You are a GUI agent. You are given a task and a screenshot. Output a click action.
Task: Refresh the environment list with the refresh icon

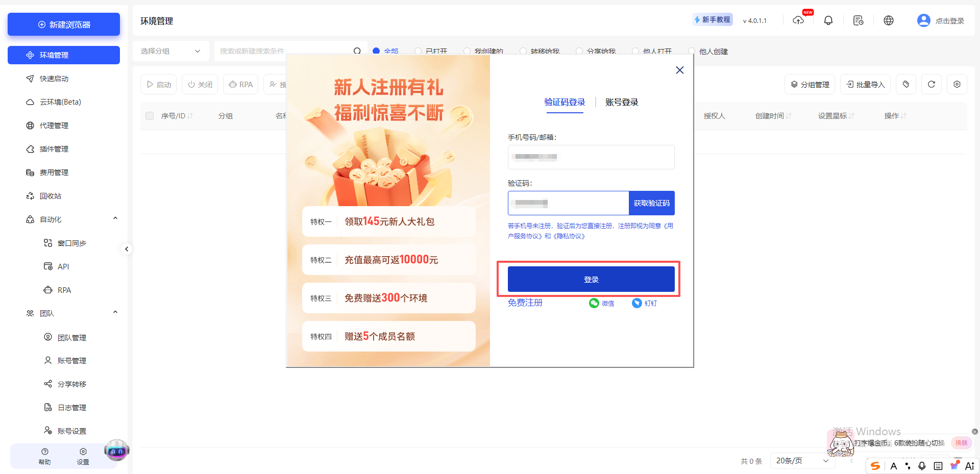[x=931, y=84]
